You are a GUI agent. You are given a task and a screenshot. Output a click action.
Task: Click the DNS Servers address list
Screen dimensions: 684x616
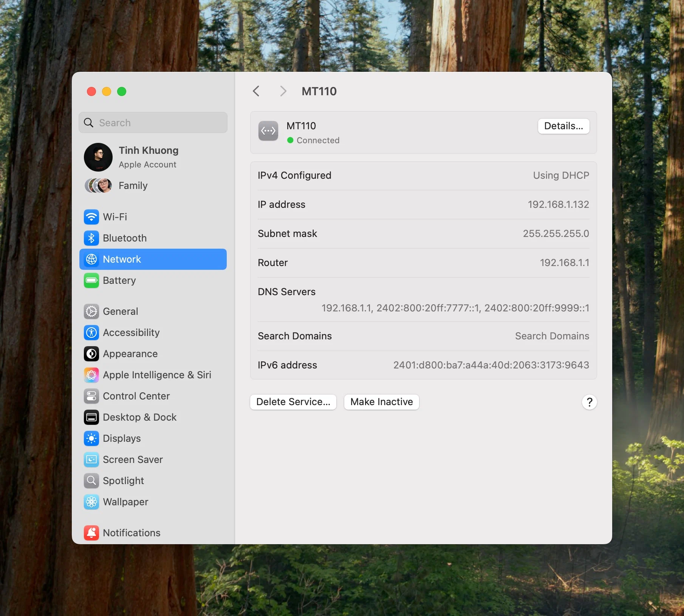(455, 308)
